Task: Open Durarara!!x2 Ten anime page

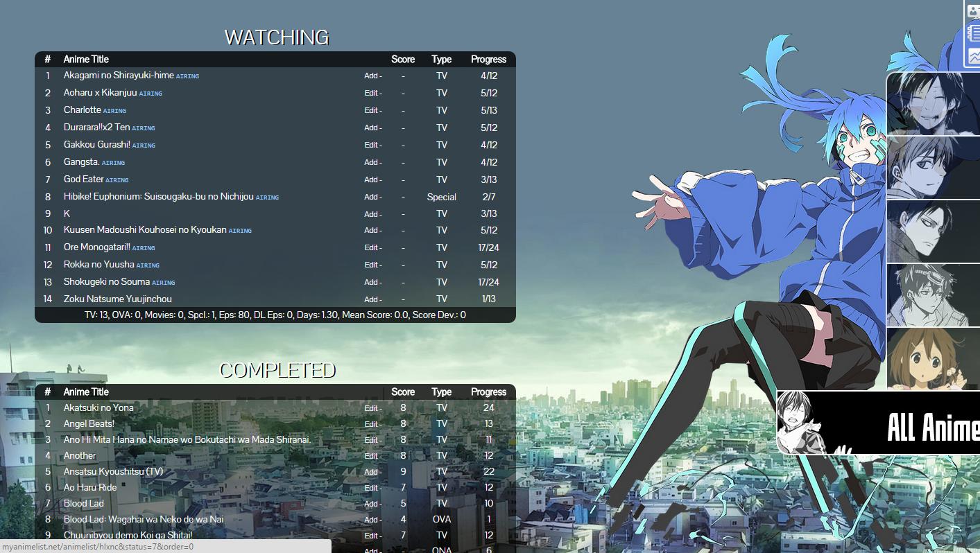Action: (x=96, y=128)
